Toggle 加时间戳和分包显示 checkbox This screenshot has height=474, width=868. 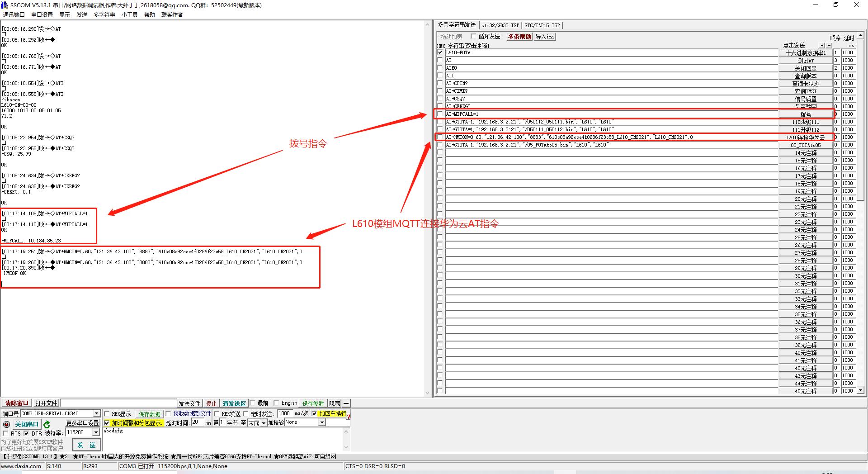[x=107, y=423]
